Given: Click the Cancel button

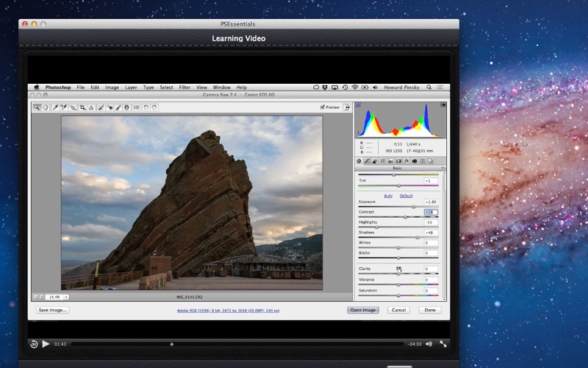Looking at the screenshot, I should [398, 310].
